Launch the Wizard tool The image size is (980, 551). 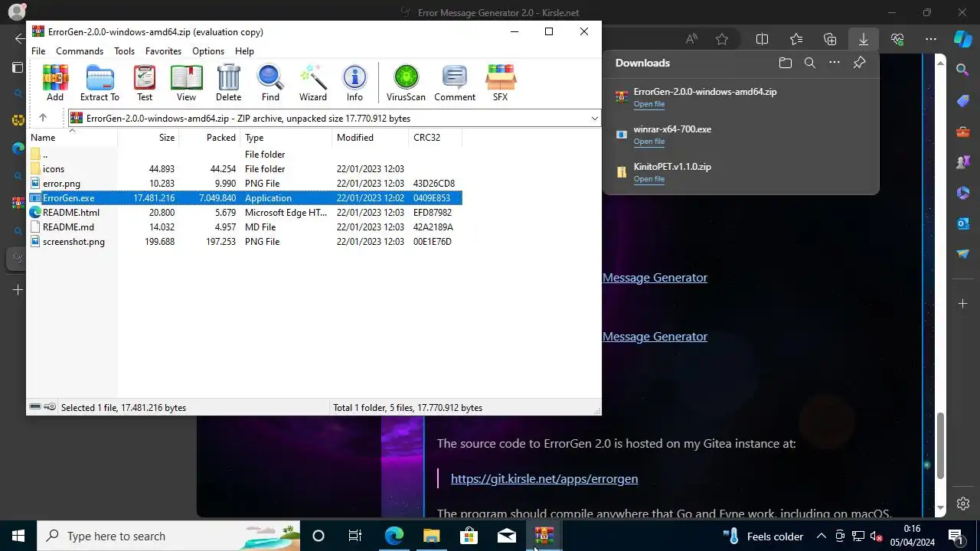(x=313, y=83)
